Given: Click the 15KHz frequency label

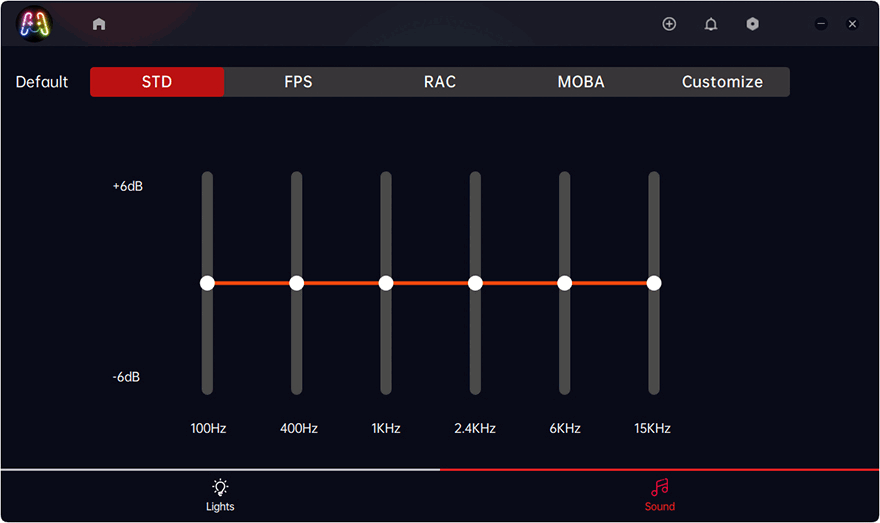Looking at the screenshot, I should click(x=652, y=428).
